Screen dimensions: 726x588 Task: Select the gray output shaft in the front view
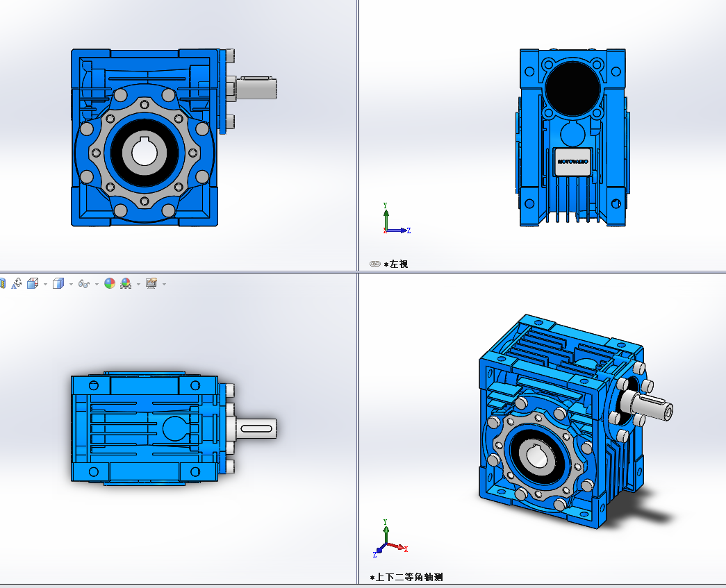256,88
